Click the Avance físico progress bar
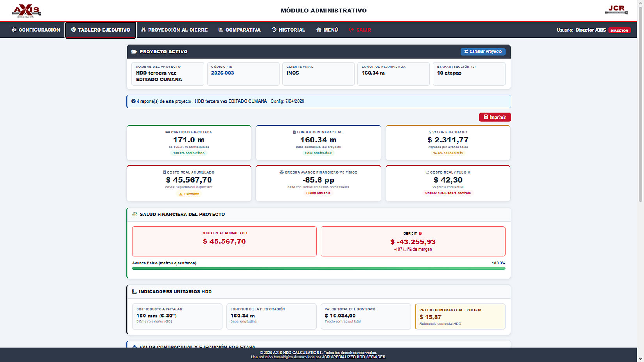This screenshot has height=362, width=644. [318, 268]
